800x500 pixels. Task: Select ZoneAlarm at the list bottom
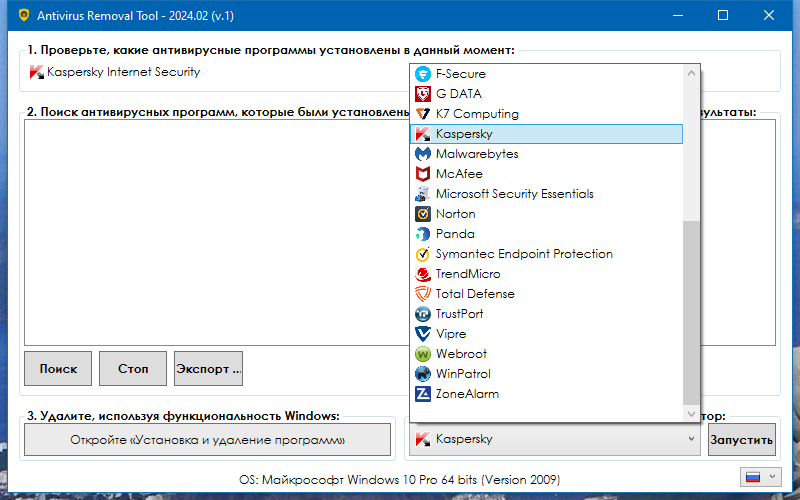pyautogui.click(x=546, y=394)
